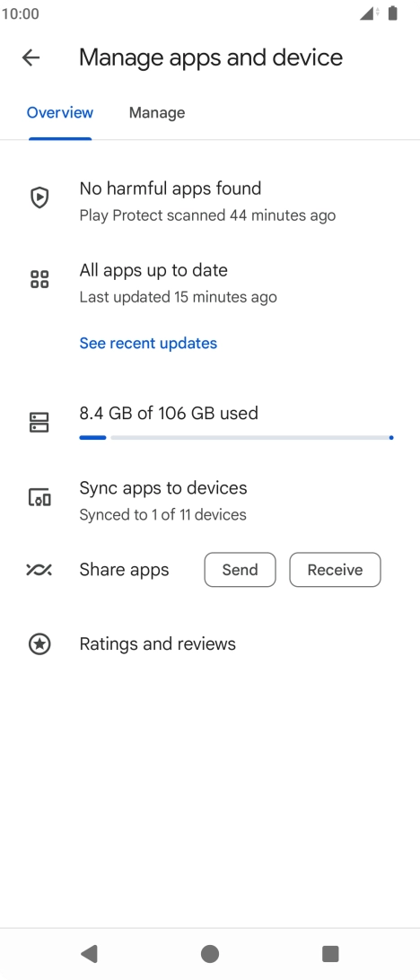
Task: Tap the Play Protect shield icon
Action: (39, 197)
